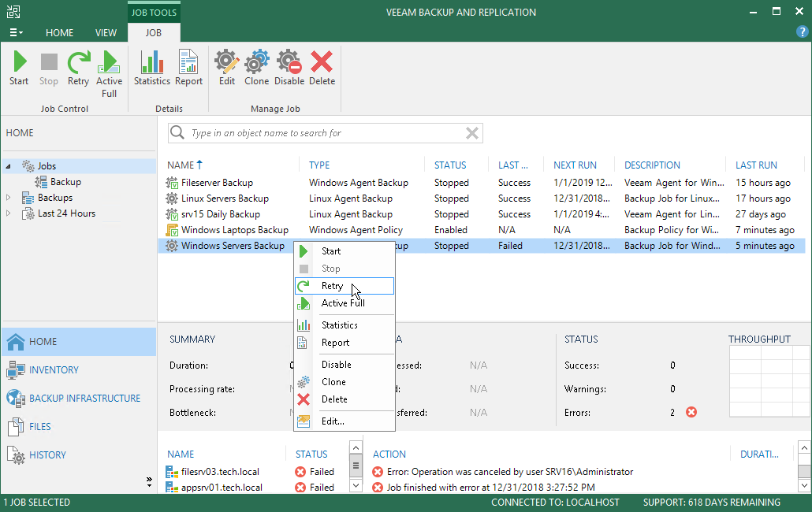Open the BACKUP INFRASTRUCTURE view

(x=79, y=399)
